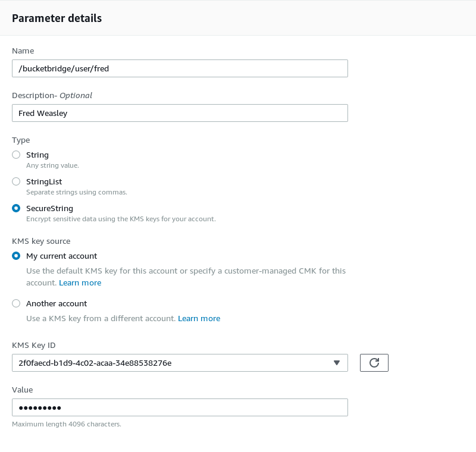Click 'Separate strings using commas.' description
The width and height of the screenshot is (476, 452).
coord(77,192)
